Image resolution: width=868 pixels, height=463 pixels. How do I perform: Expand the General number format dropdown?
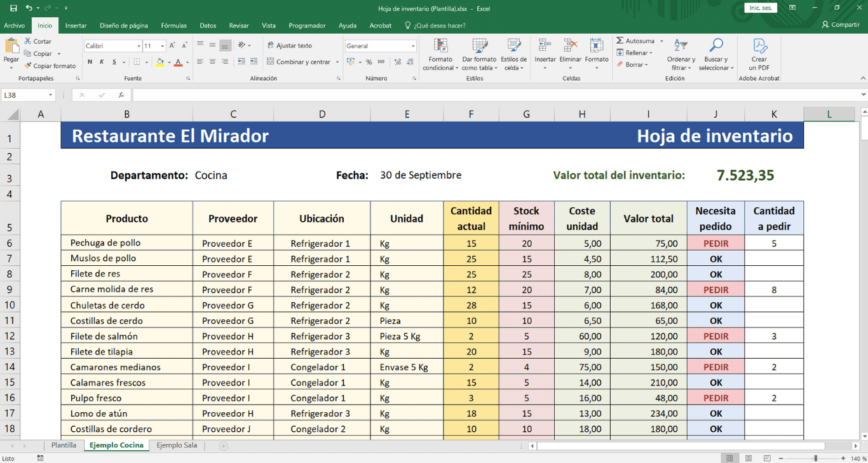point(413,46)
